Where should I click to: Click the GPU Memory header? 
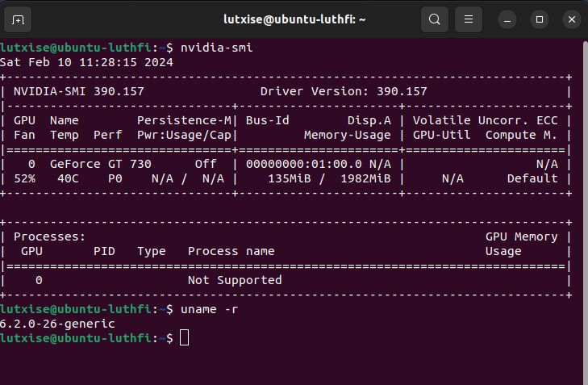(521, 236)
